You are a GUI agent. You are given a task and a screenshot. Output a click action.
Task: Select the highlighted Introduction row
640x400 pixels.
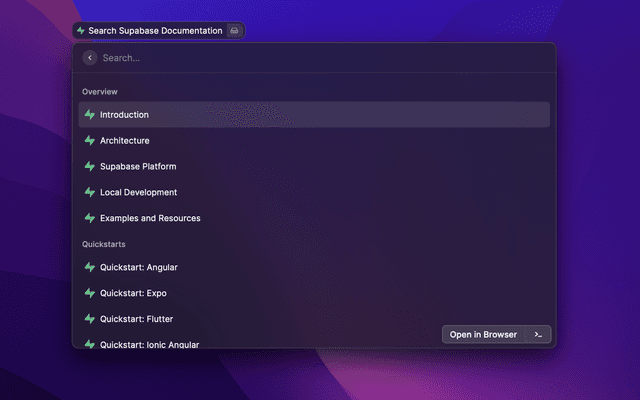pos(314,115)
